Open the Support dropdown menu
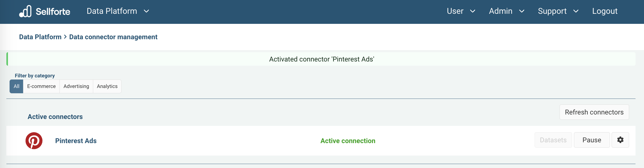Image resolution: width=644 pixels, height=168 pixels. coord(558,11)
